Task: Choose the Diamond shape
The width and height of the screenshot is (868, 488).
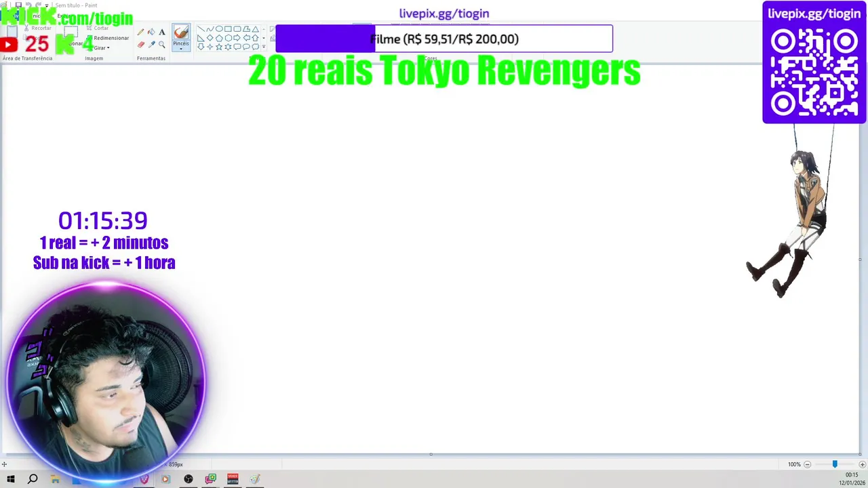Action: click(210, 38)
